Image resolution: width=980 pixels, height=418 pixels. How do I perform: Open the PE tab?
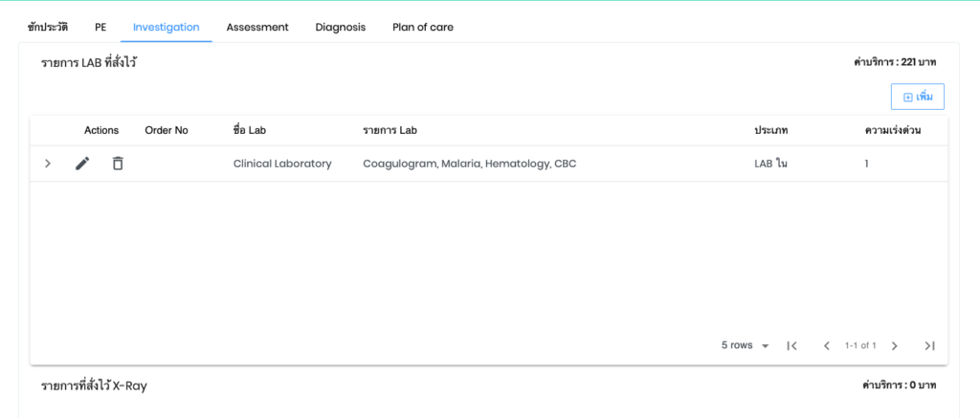pyautogui.click(x=100, y=27)
